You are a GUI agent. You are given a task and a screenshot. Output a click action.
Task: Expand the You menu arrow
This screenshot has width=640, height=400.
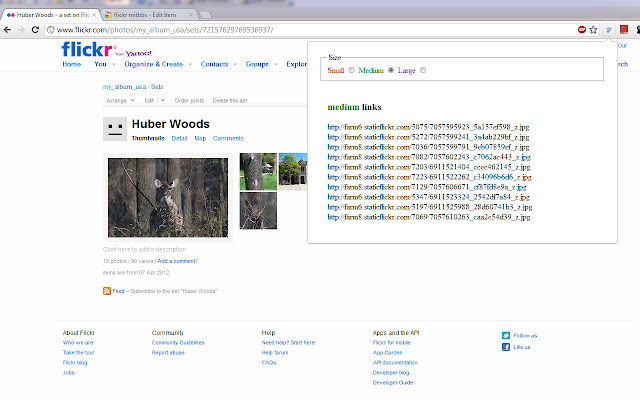[114, 64]
